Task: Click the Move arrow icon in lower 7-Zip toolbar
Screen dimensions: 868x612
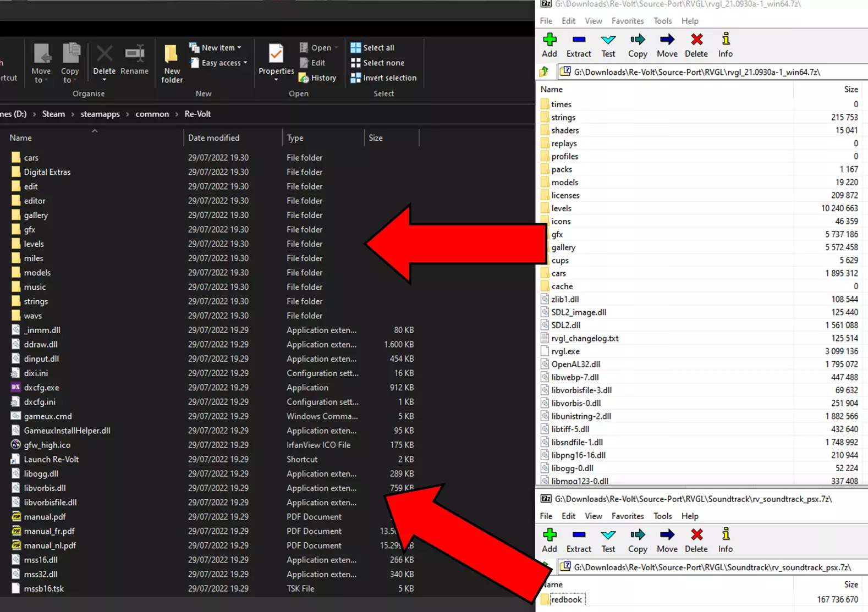Action: (x=667, y=535)
